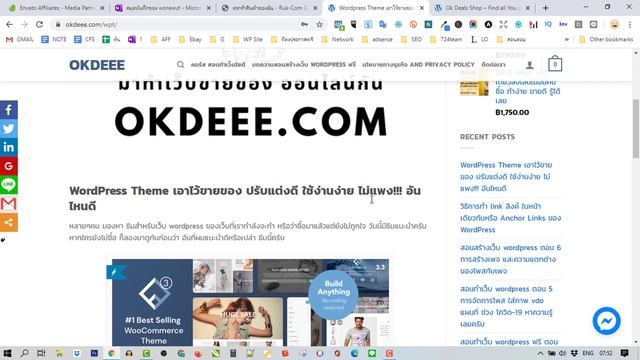Open WP Site bookmarks folder

point(248,39)
